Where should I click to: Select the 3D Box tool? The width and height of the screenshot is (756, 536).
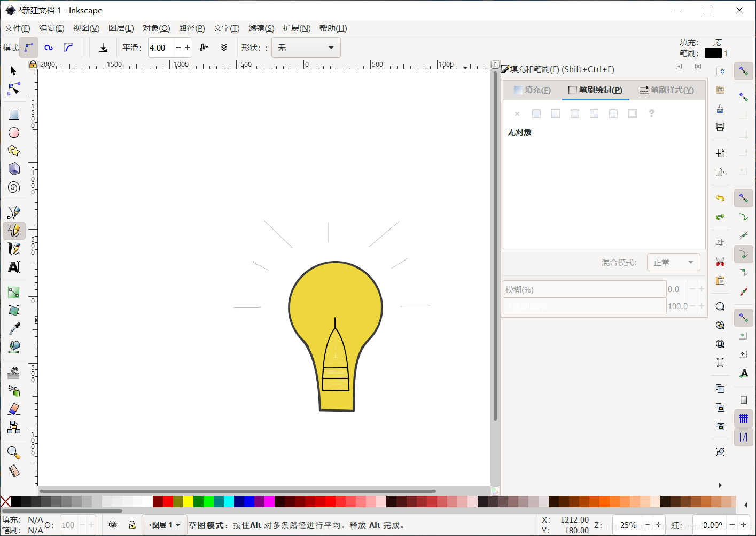point(14,169)
